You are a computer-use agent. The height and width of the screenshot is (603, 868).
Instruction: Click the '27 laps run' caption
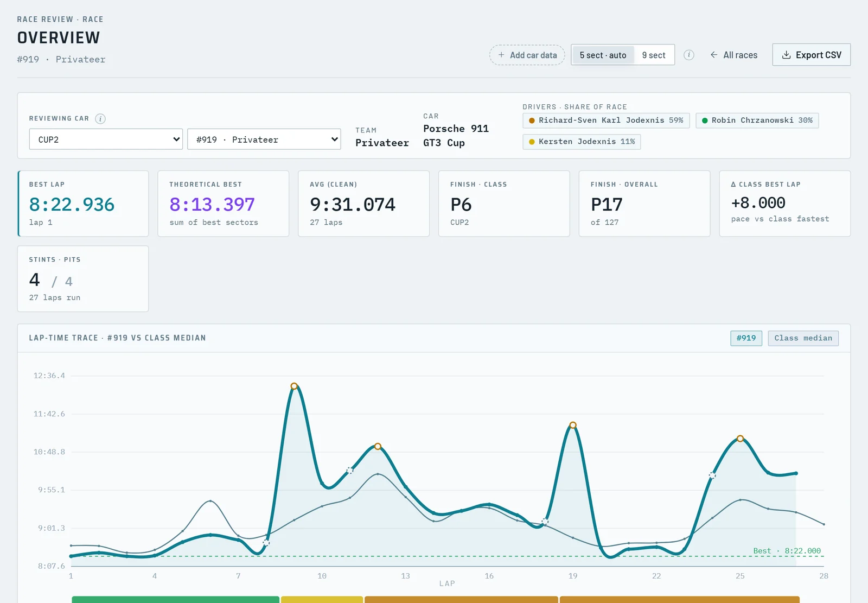click(55, 298)
